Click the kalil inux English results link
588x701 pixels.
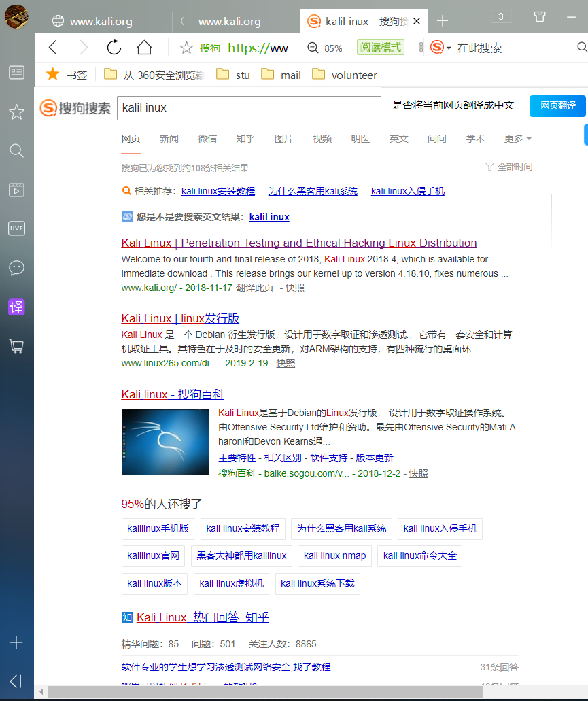coord(269,217)
